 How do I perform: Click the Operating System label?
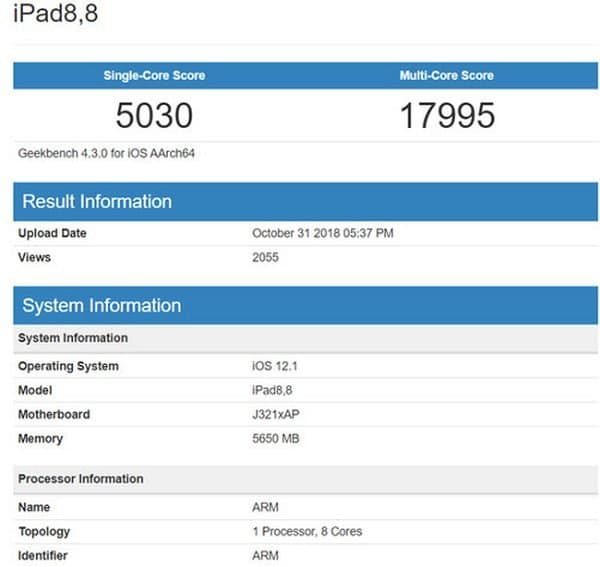(68, 366)
